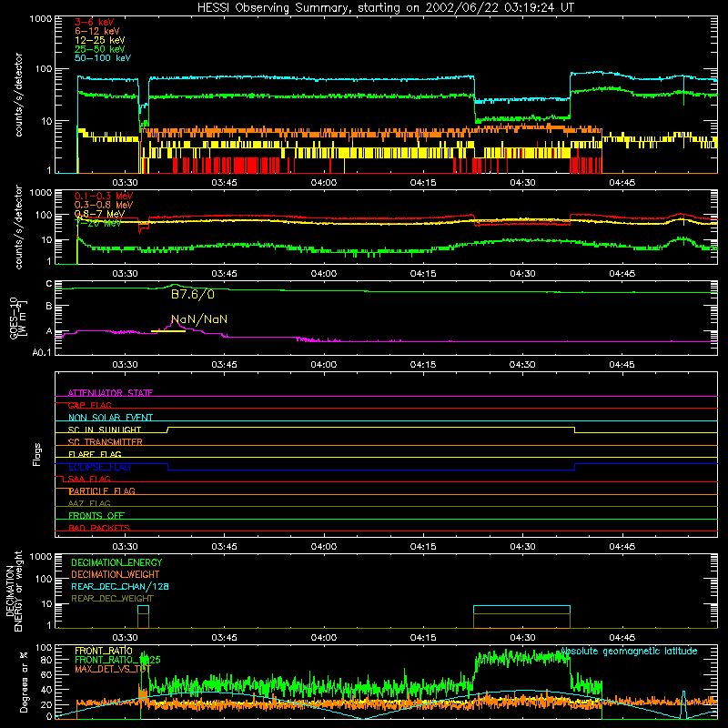Click 04:30 tick under the MeV count-rate panel
This screenshot has height=728, width=728.
[x=522, y=274]
